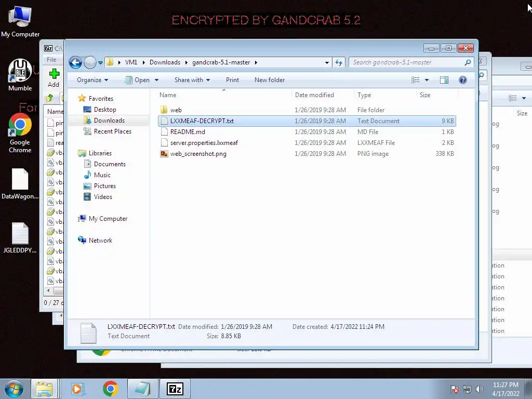Select LXXMEAF-DECRYPT.txt file
This screenshot has height=399, width=532.
[x=307, y=121]
